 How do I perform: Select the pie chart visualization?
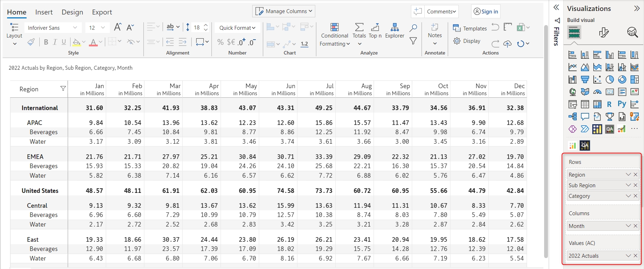click(610, 80)
